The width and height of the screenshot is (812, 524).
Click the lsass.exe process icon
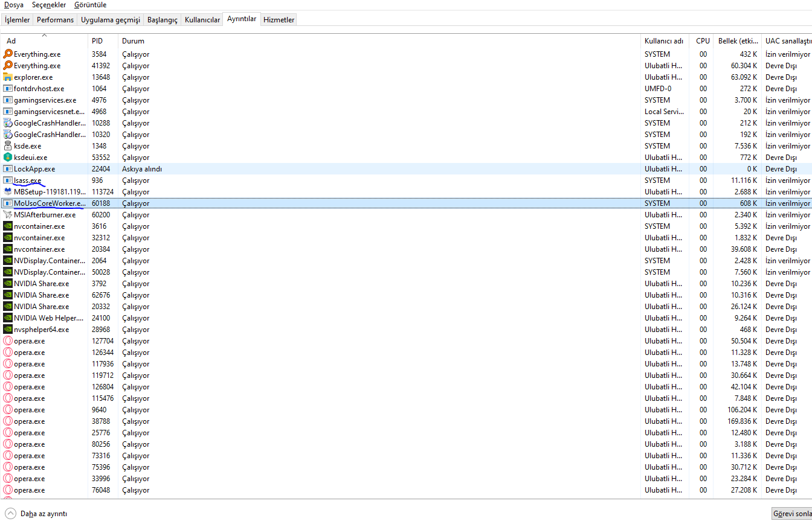8,180
